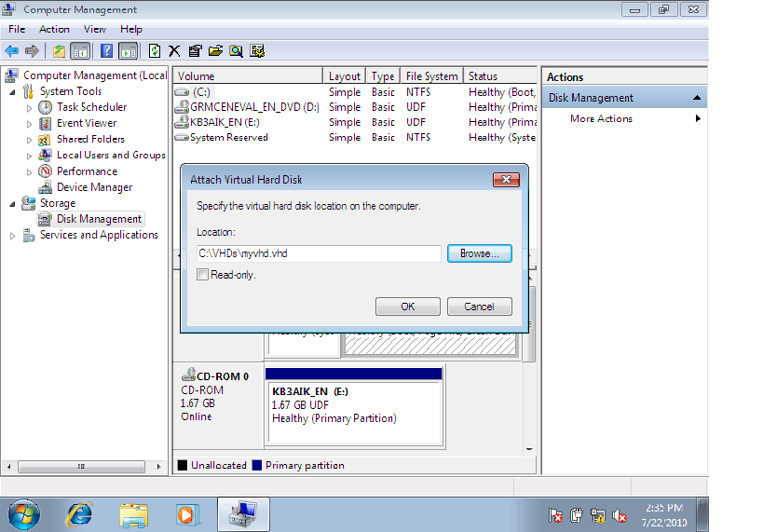Expand the Performance node
This screenshot has height=532, width=763.
pos(29,172)
